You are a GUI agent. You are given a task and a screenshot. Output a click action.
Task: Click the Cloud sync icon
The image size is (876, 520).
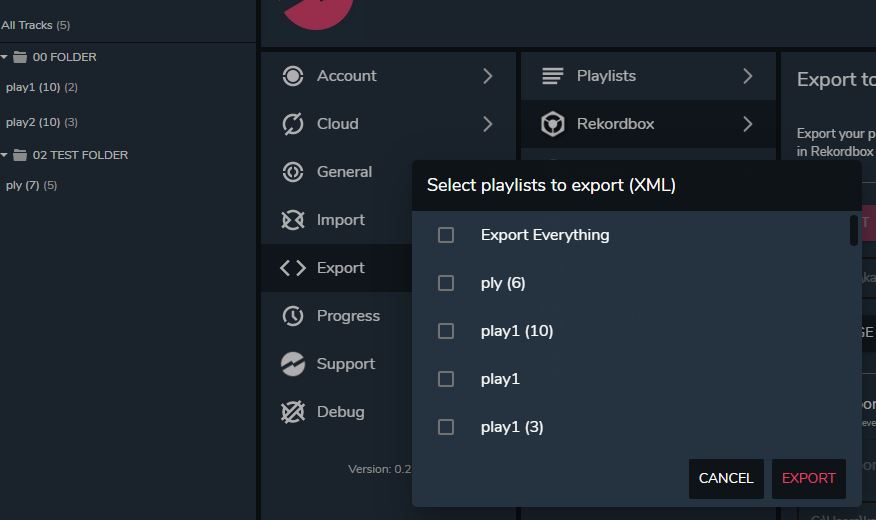coord(293,124)
